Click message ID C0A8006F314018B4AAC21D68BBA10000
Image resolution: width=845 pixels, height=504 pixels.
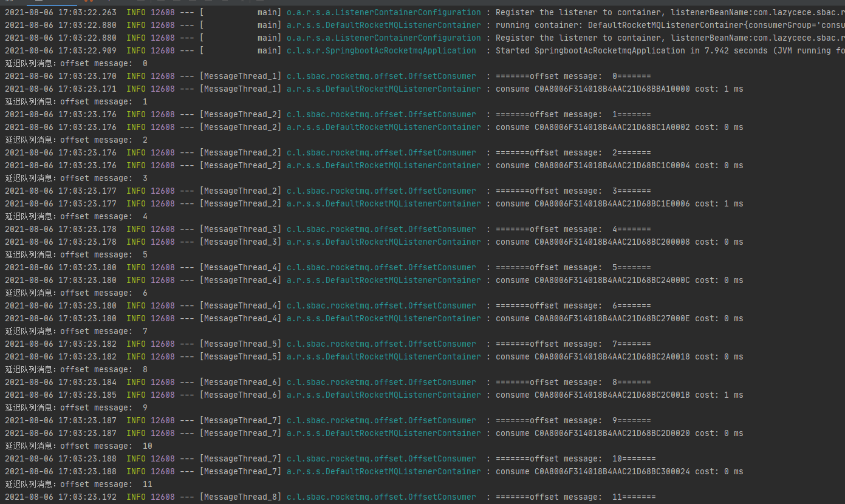pos(612,89)
